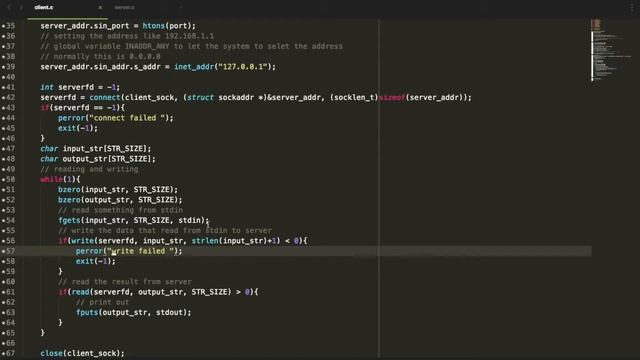Click the "int serverfd = -1;" declaration
The height and width of the screenshot is (360, 640).
coord(80,87)
